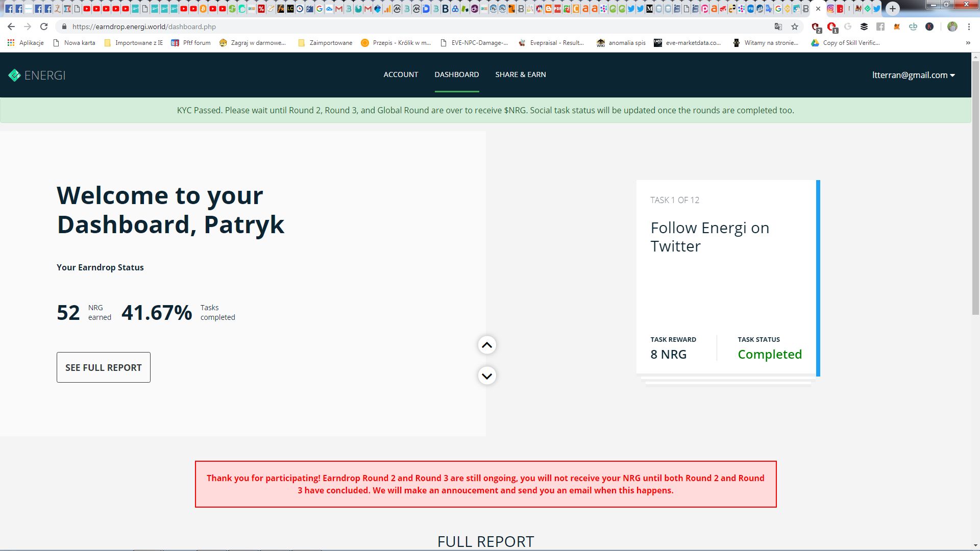Open the red extension icon showing badge 1
980x551 pixels.
832,27
